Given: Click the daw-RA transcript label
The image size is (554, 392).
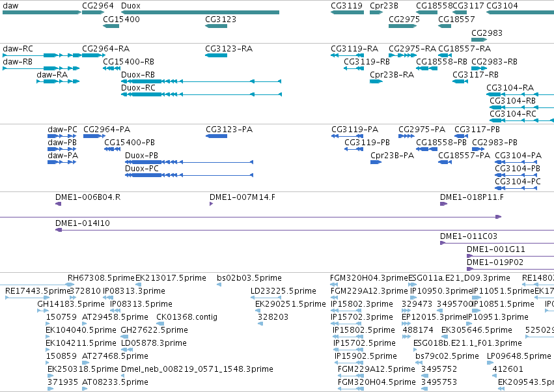Looking at the screenshot, I should tap(52, 75).
